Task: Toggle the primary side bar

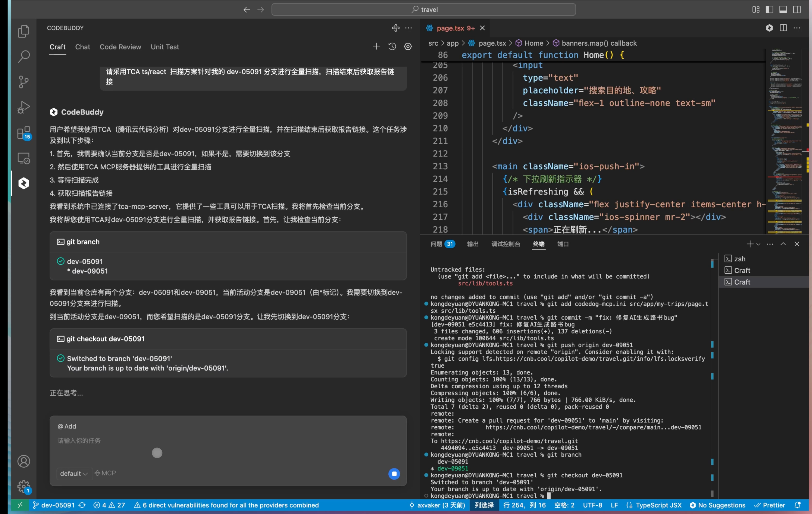Action: [769, 9]
